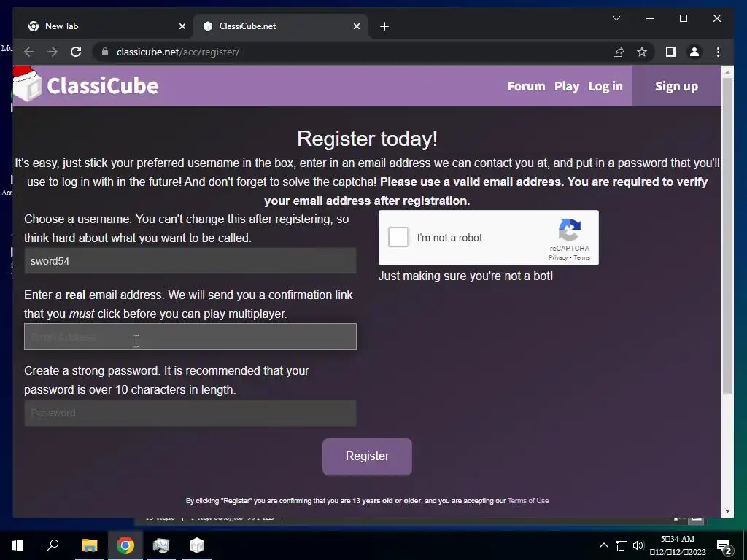Viewport: 747px width, 560px height.
Task: Open the Play nav link
Action: [x=566, y=86]
